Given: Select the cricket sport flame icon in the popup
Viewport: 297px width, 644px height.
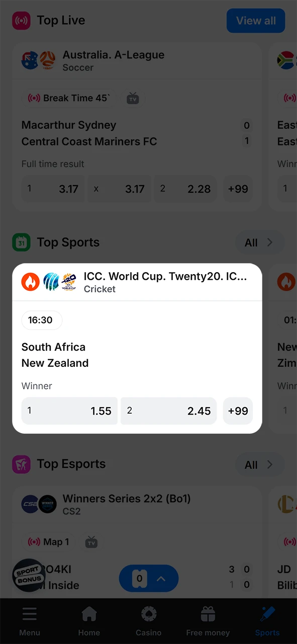Looking at the screenshot, I should [30, 282].
